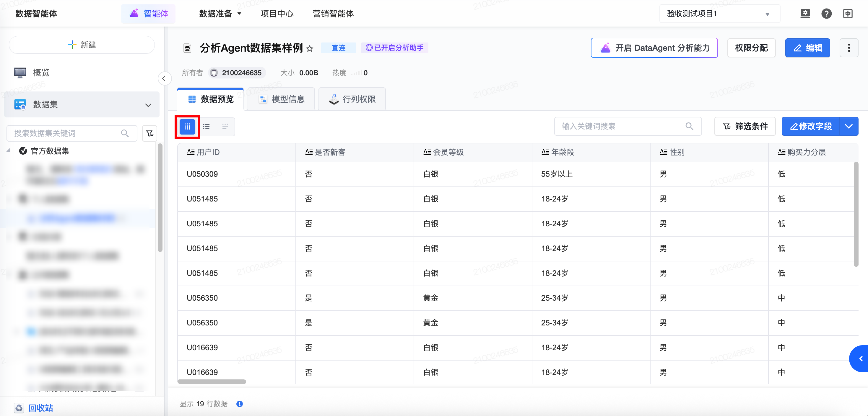
Task: Open the floating blue side panel arrow
Action: pyautogui.click(x=860, y=358)
